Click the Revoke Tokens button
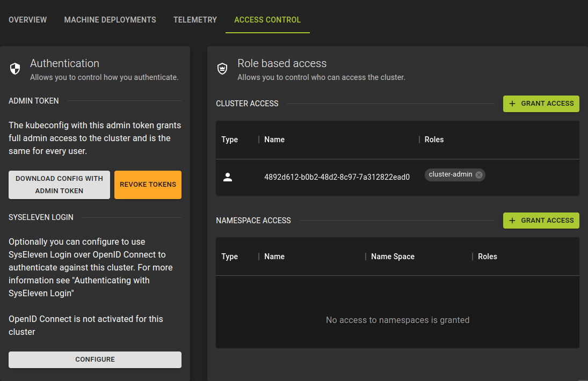The height and width of the screenshot is (381, 588). pos(148,185)
